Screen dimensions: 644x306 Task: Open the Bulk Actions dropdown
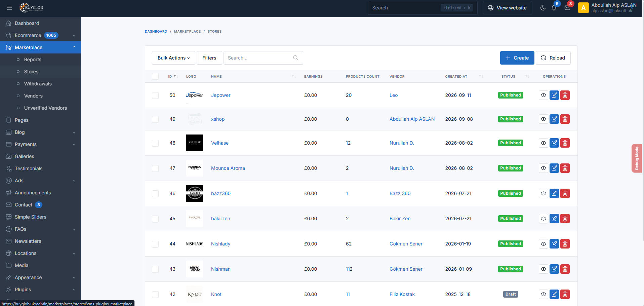click(x=173, y=58)
